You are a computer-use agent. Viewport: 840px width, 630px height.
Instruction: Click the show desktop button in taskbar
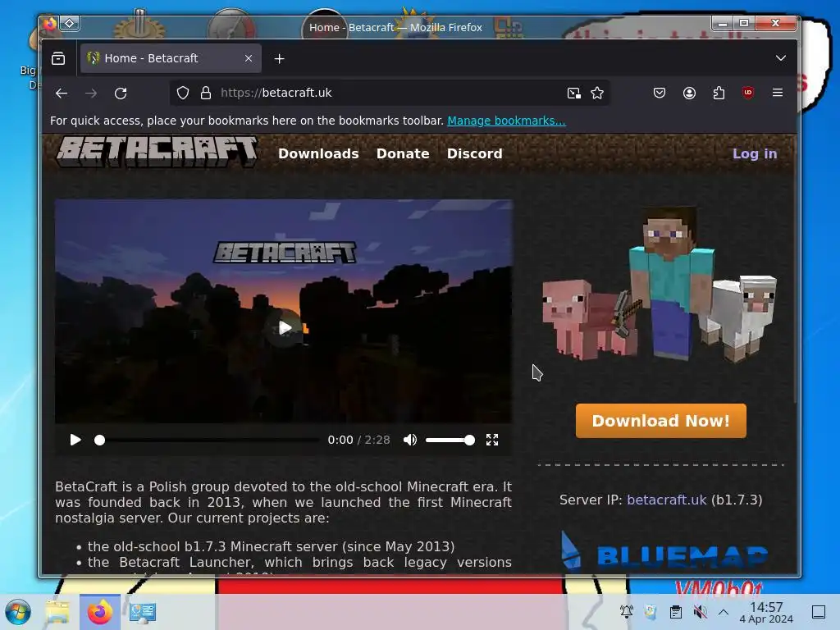[819, 612]
